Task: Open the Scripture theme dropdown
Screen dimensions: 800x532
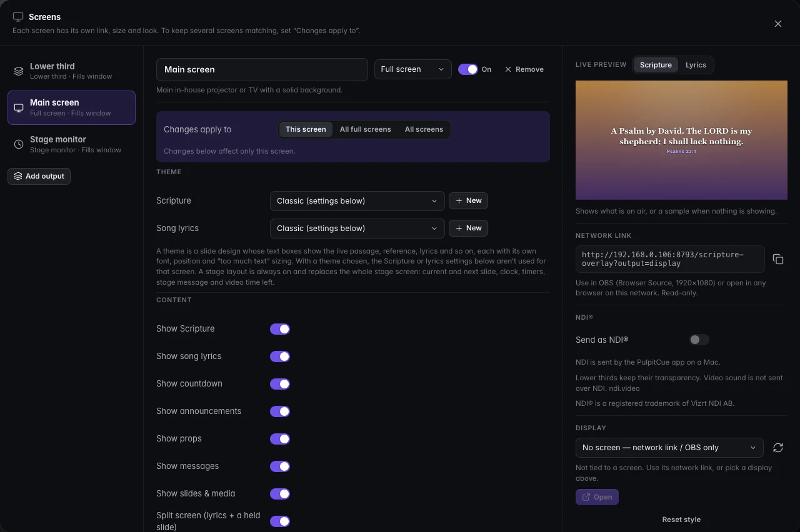Action: (x=357, y=201)
